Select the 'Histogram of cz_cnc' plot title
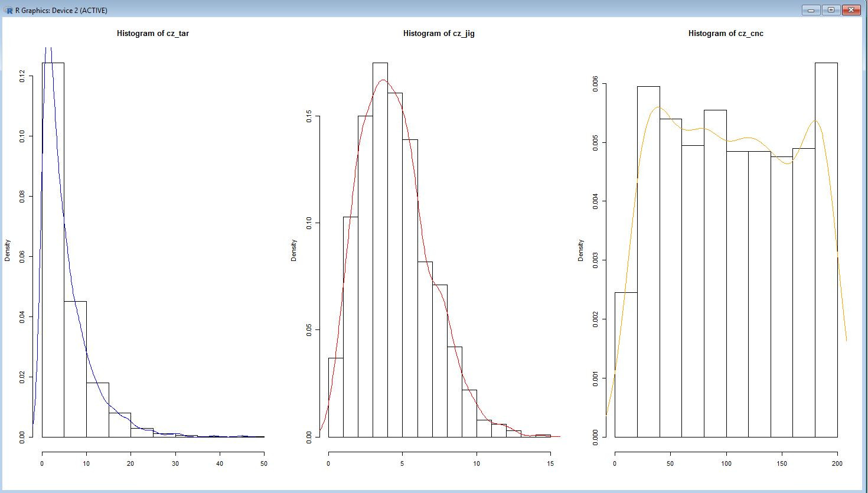Image resolution: width=868 pixels, height=493 pixels. [x=726, y=34]
